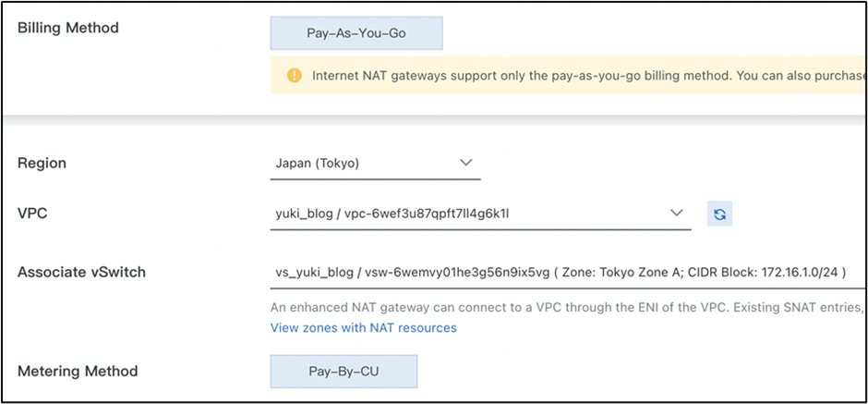Click the Metering Method label
The width and height of the screenshot is (868, 404).
(78, 371)
